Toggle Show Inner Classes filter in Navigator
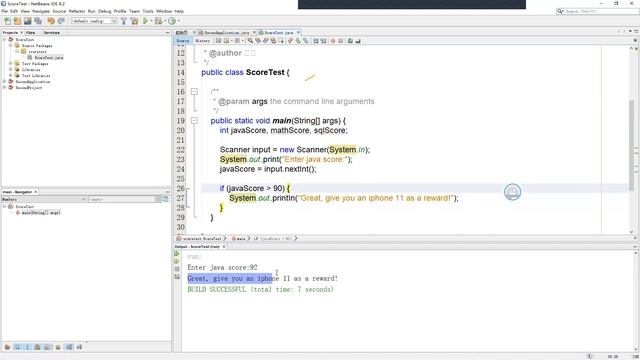Viewport: 640px width, 360px height. pos(48,347)
